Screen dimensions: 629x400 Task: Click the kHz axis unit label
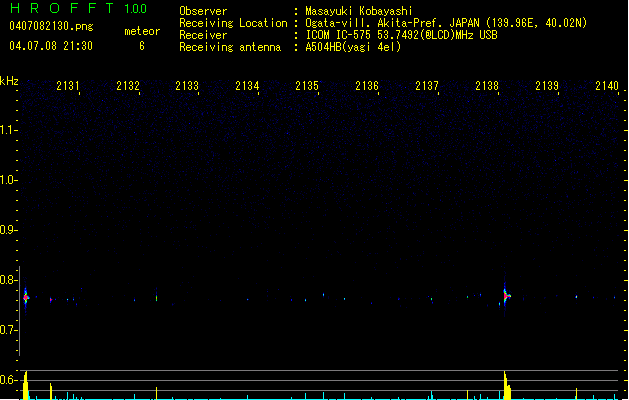[x=9, y=81]
